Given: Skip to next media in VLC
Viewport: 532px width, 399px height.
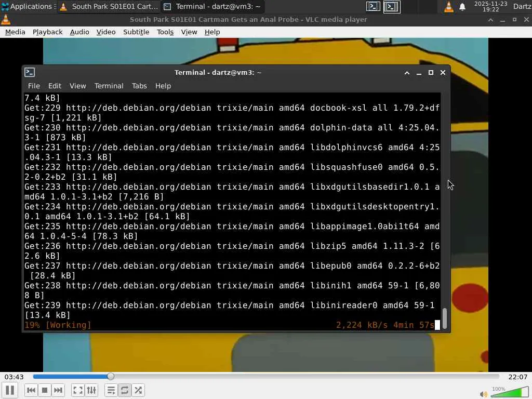Looking at the screenshot, I should [x=58, y=390].
